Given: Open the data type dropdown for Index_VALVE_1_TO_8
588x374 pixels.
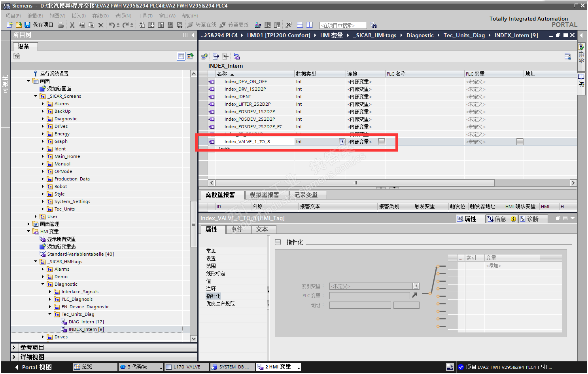Looking at the screenshot, I should click(342, 142).
